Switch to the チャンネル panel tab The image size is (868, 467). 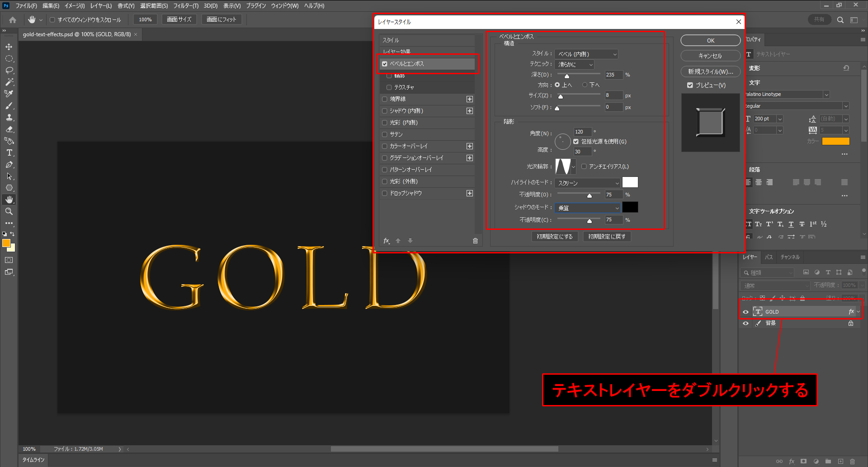click(790, 257)
